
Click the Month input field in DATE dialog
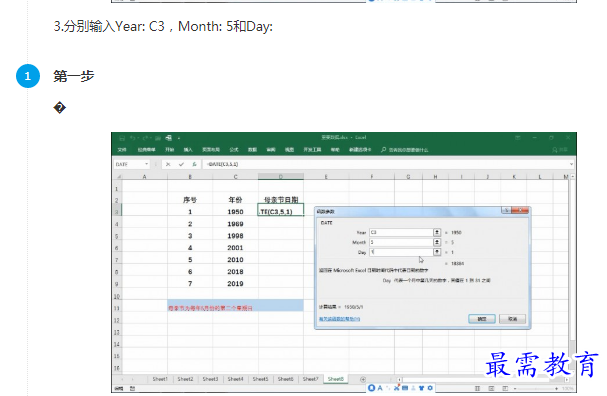(x=401, y=242)
